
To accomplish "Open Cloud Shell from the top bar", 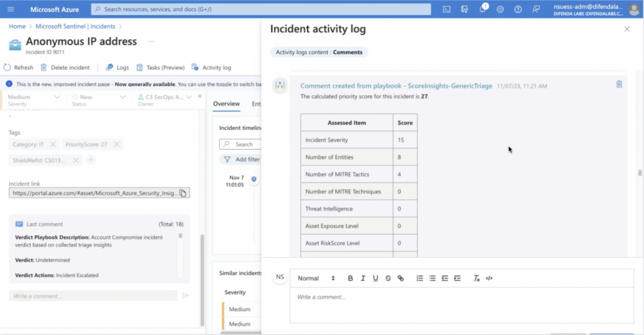I will point(447,9).
